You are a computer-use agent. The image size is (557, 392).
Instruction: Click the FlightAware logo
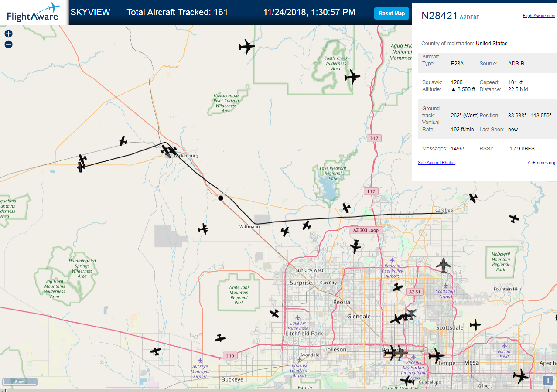click(34, 12)
